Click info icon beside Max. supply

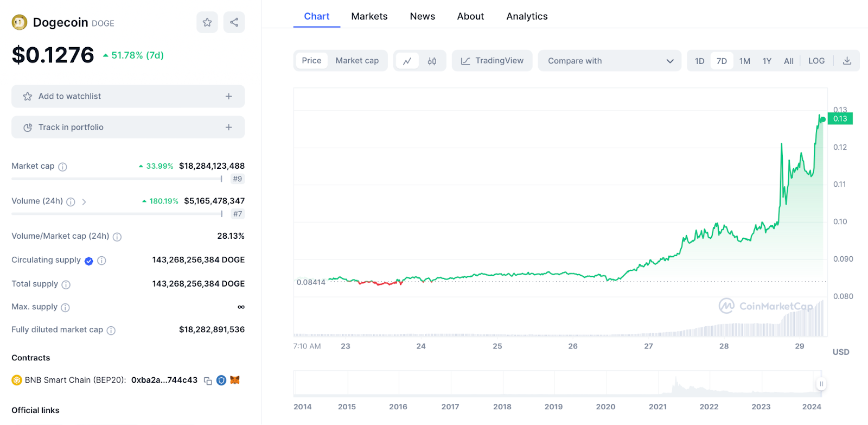[66, 308]
